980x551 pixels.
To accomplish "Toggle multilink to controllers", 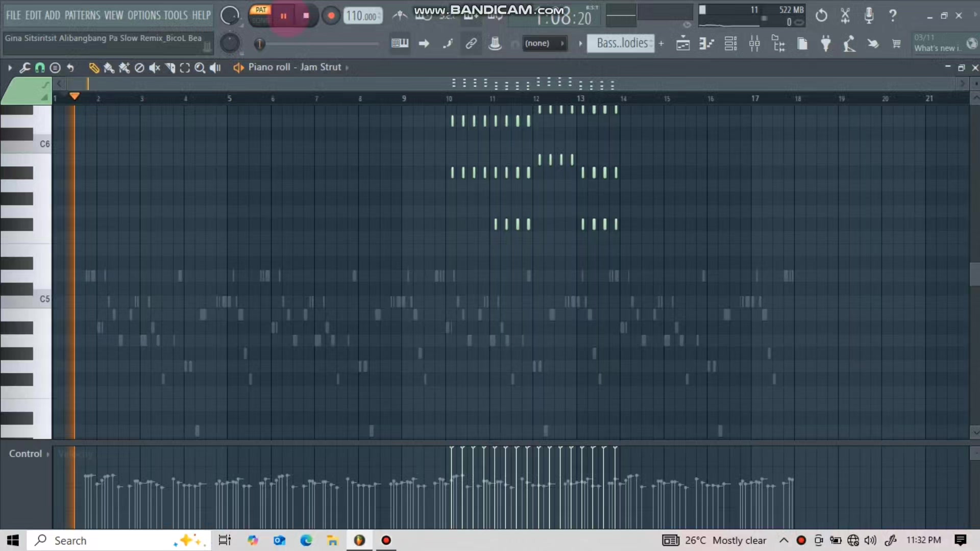I will coord(471,43).
